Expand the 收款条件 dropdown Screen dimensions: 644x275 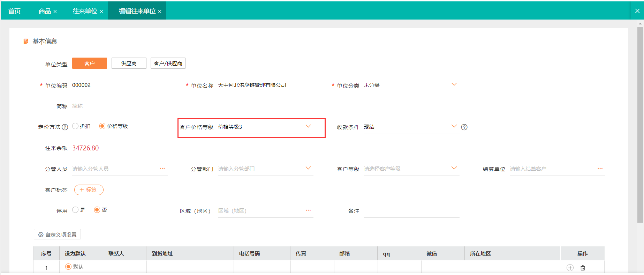point(454,126)
